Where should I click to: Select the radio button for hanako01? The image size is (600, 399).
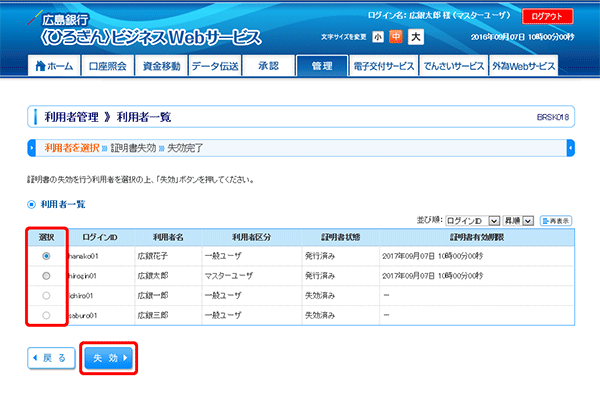point(46,256)
